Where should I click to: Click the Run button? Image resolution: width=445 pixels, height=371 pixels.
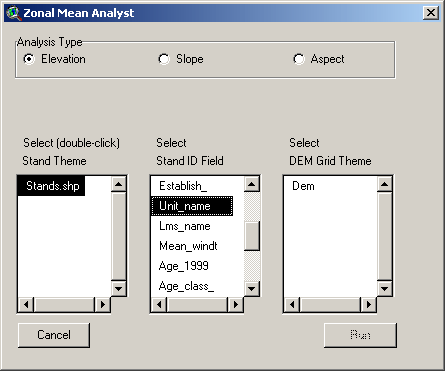(x=360, y=335)
